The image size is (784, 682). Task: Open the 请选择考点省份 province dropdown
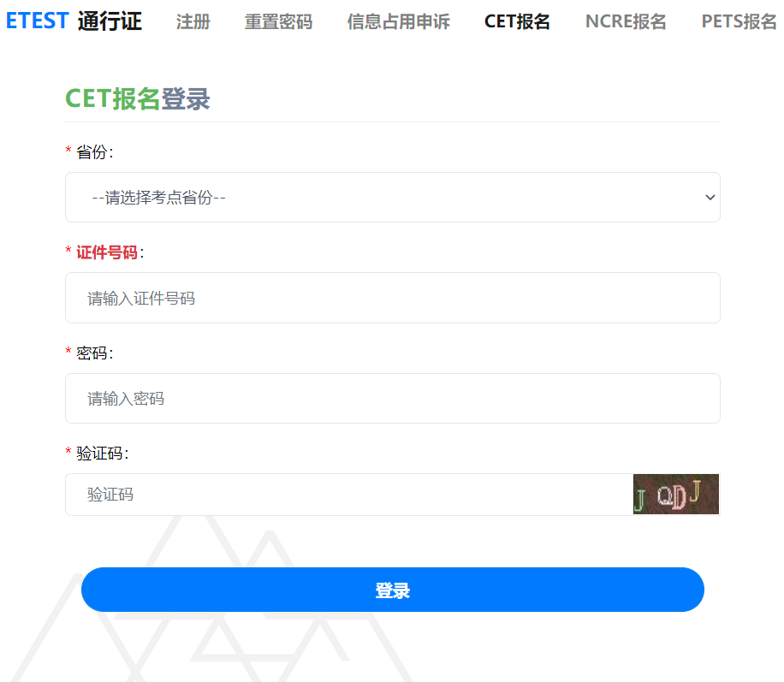[393, 198]
